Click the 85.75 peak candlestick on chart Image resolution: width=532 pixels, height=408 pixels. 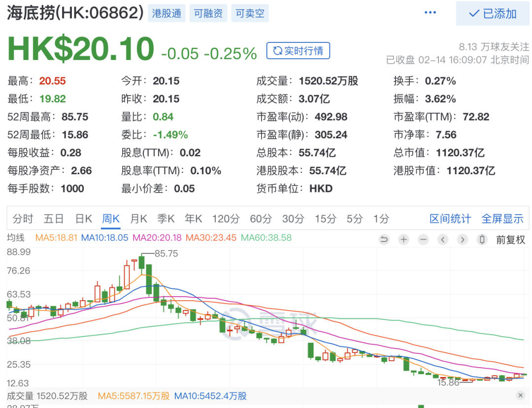pyautogui.click(x=142, y=262)
